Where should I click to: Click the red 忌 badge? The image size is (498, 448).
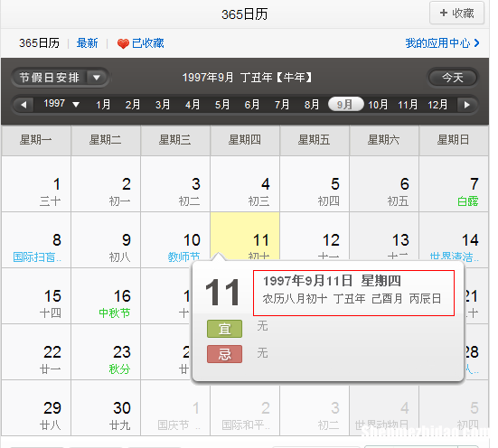[224, 354]
